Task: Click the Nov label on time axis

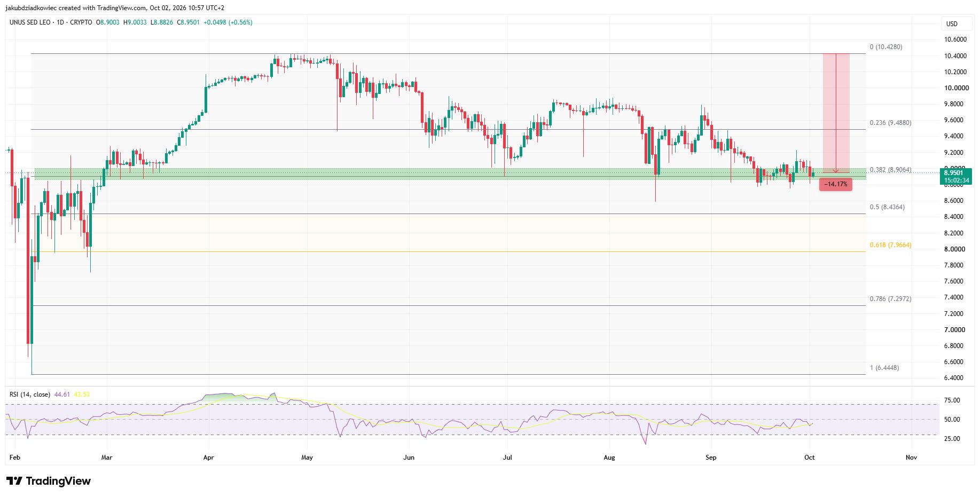Action: [912, 457]
